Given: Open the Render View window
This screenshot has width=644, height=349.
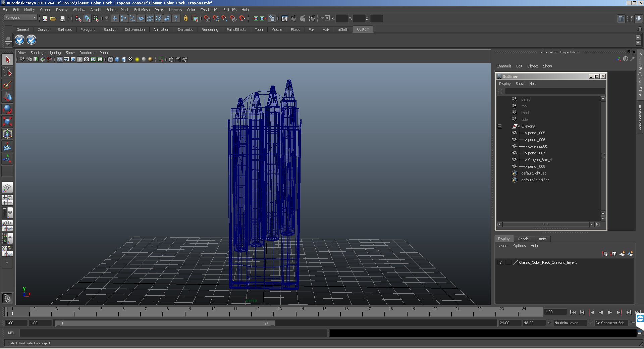Looking at the screenshot, I should point(284,18).
